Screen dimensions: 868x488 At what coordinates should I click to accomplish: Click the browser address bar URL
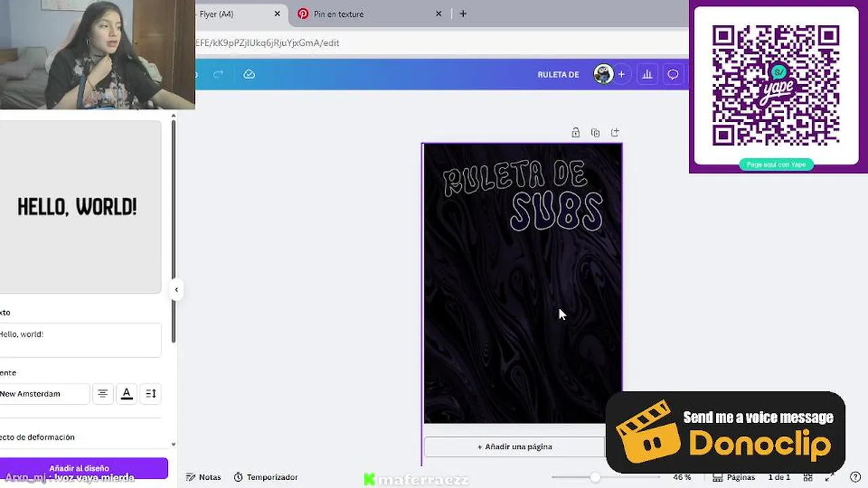267,43
